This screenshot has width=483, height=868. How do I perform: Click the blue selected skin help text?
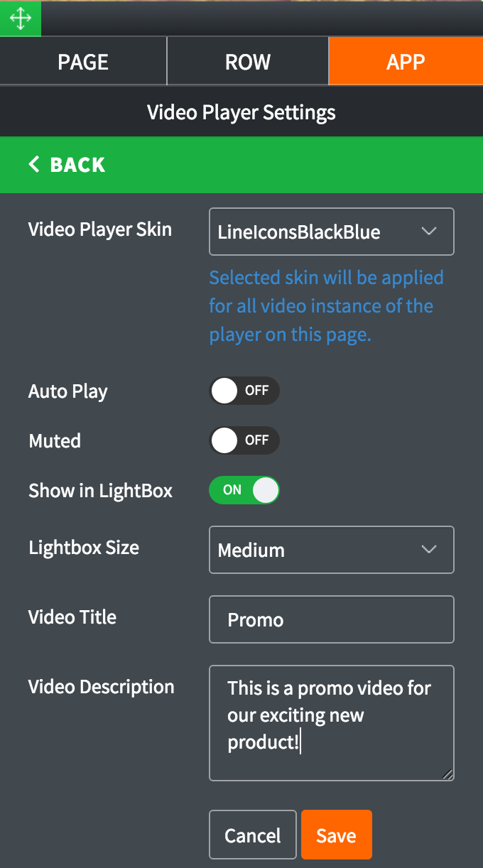[327, 306]
